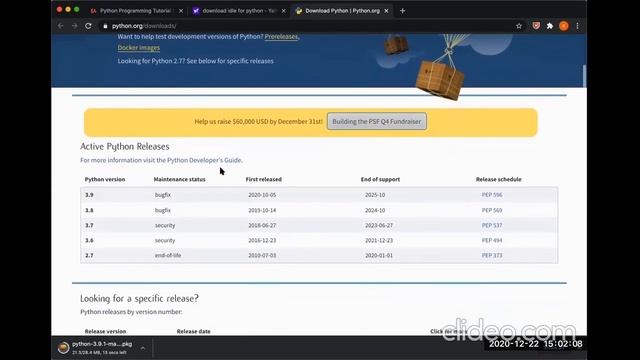Click end of support 2021-12-23
The height and width of the screenshot is (360, 640).
pos(379,240)
